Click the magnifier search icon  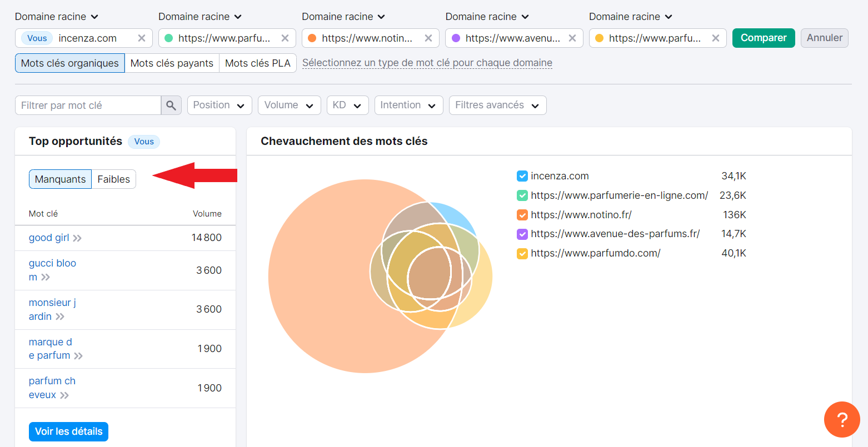point(171,106)
